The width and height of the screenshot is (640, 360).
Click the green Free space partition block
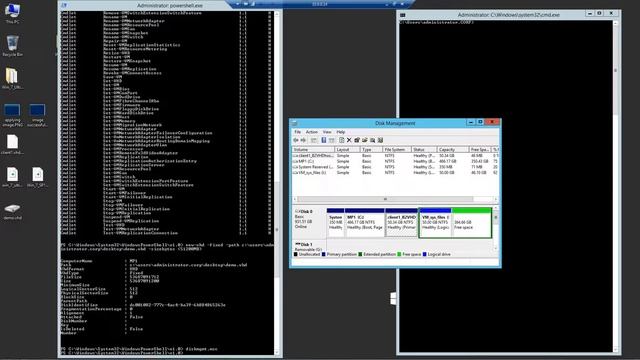click(471, 223)
